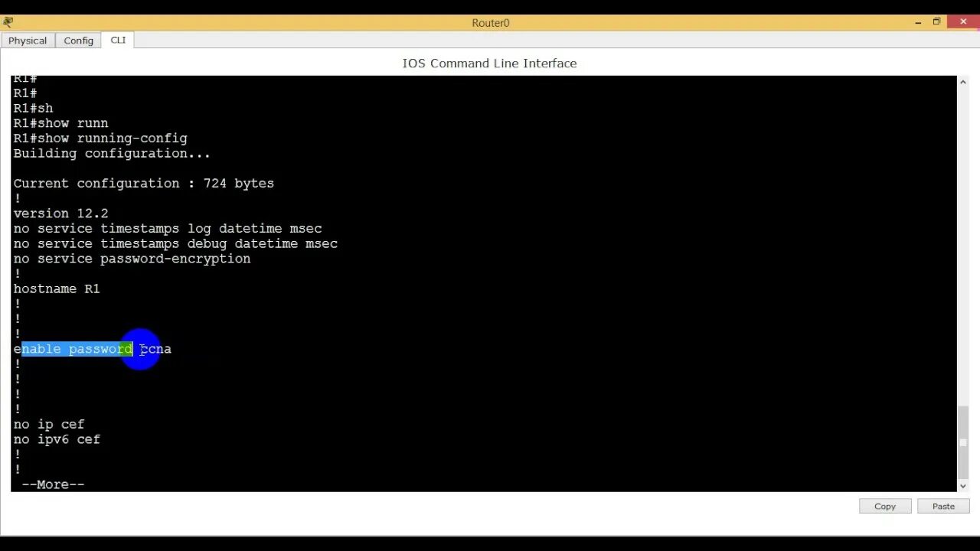This screenshot has height=551, width=980.
Task: Click the show running-config command line
Action: [x=100, y=138]
